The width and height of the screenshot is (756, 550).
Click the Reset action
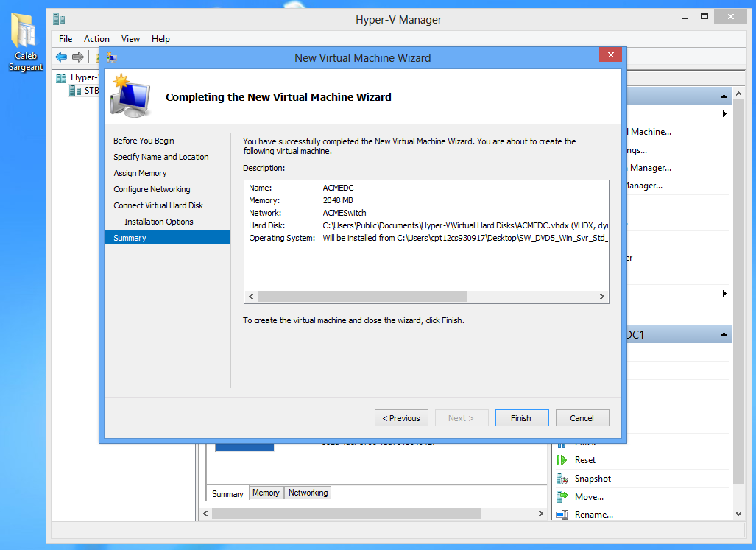584,460
